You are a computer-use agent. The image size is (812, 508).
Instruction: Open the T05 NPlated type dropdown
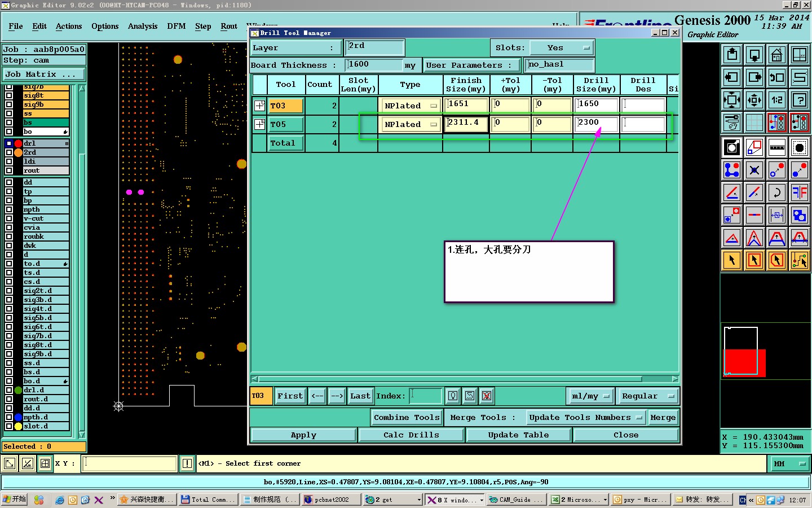coord(411,124)
